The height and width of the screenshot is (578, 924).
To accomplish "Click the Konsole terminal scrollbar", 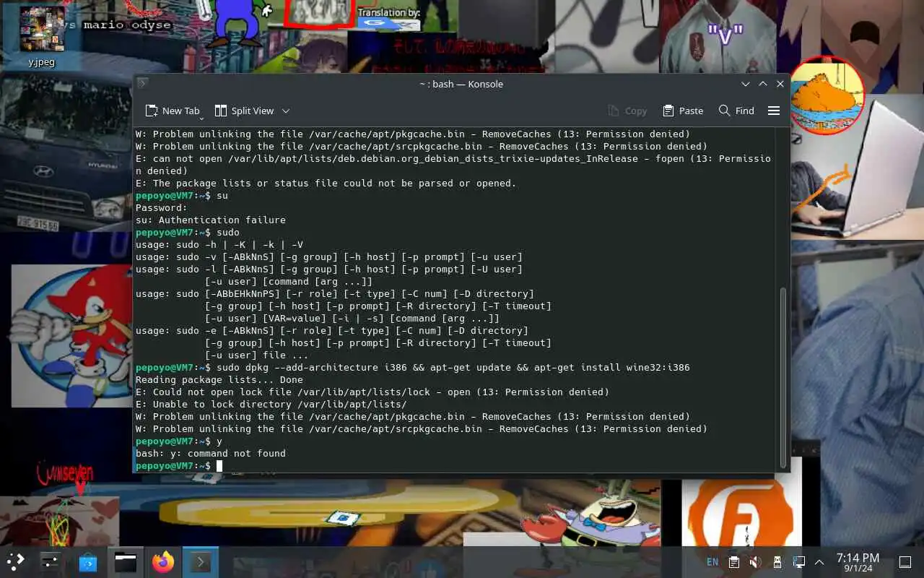I will (x=783, y=377).
